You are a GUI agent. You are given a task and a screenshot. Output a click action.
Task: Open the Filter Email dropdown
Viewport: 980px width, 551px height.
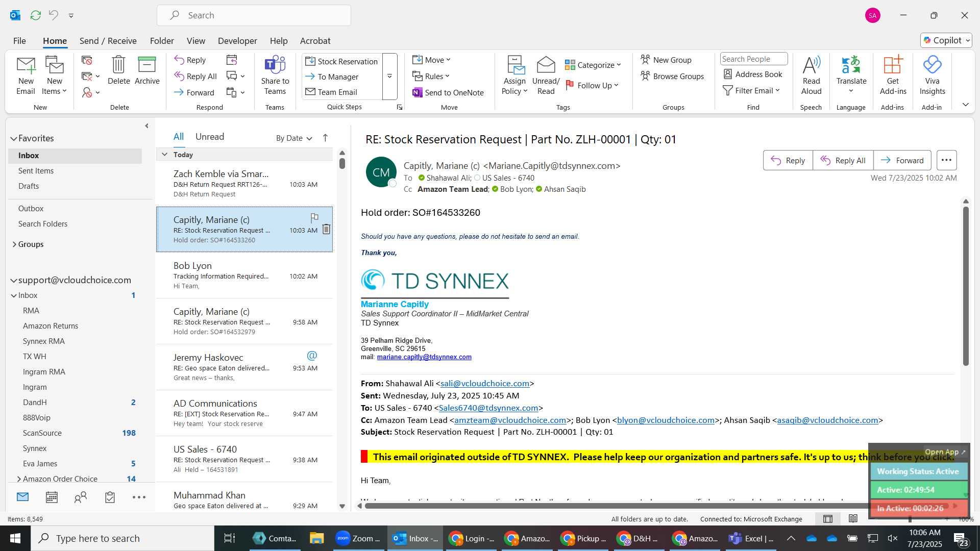coord(751,90)
